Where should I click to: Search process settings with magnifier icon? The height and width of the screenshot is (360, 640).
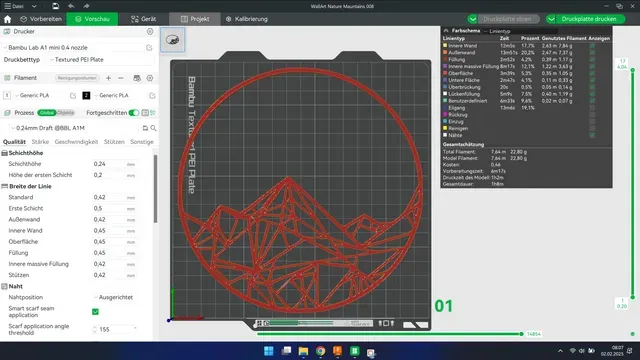(153, 128)
